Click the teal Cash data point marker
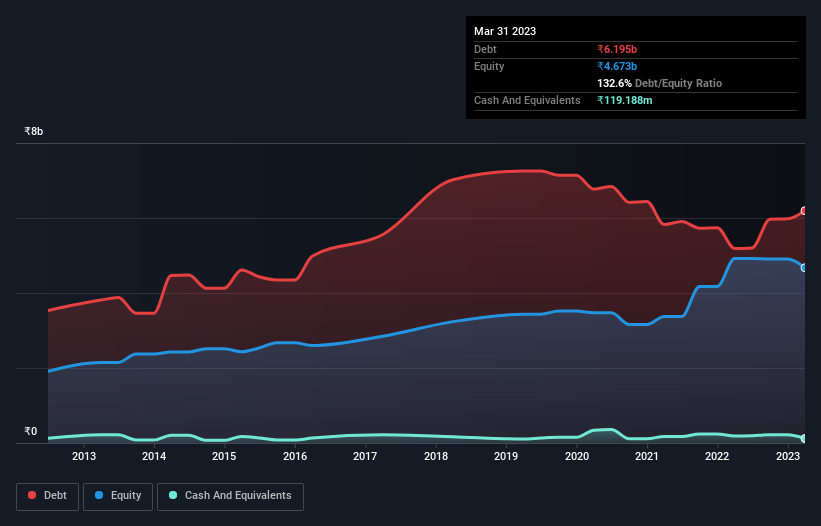This screenshot has width=821, height=526. pyautogui.click(x=804, y=439)
